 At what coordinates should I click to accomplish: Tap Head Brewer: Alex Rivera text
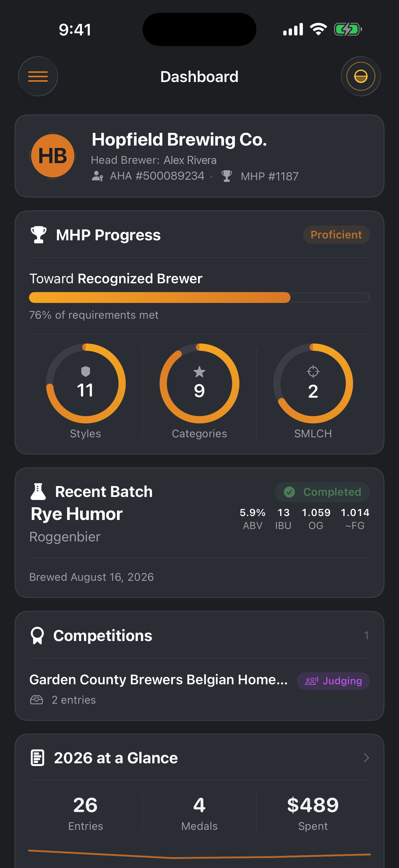[x=154, y=160]
